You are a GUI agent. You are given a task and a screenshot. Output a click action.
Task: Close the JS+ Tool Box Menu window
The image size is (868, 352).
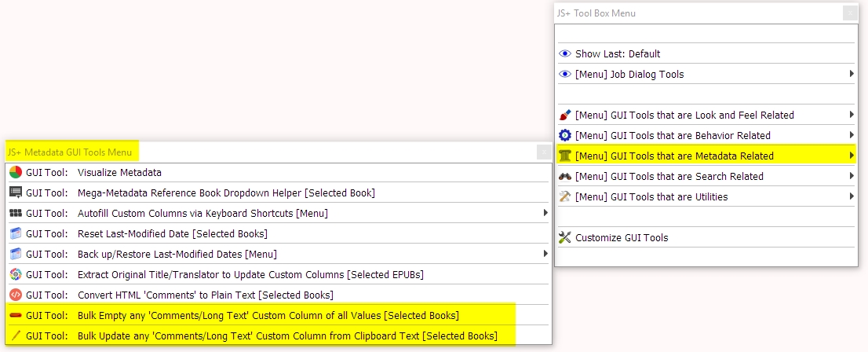[x=850, y=13]
